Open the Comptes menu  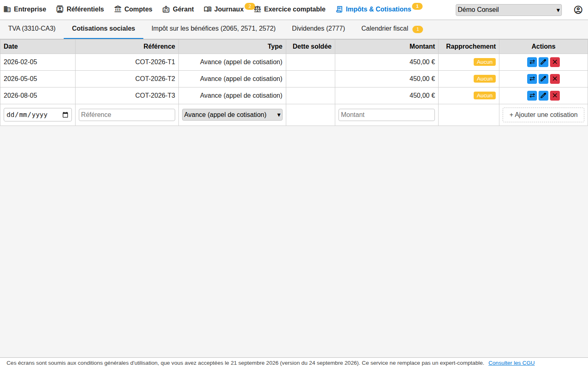[x=133, y=9]
